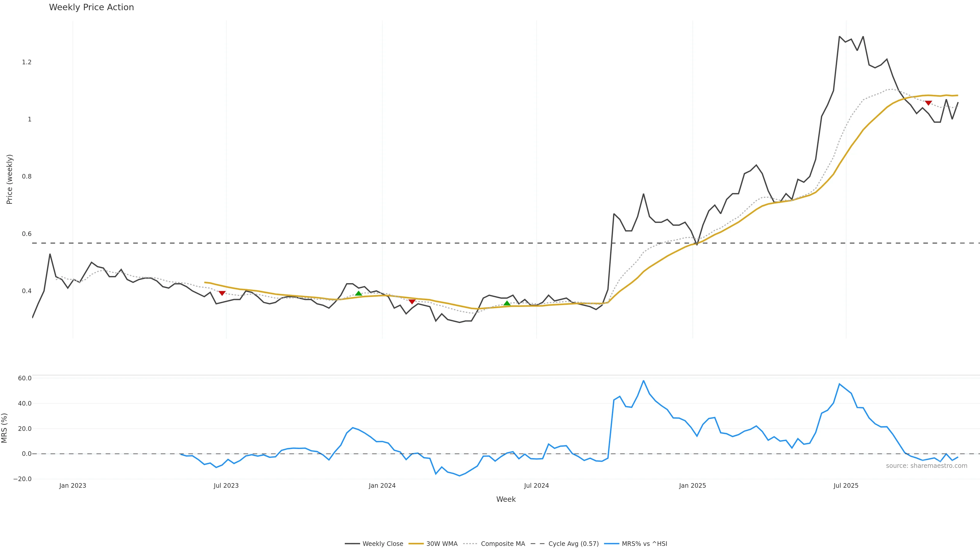
Task: Click the red down-triangle marker in late 2025
Action: (x=928, y=103)
